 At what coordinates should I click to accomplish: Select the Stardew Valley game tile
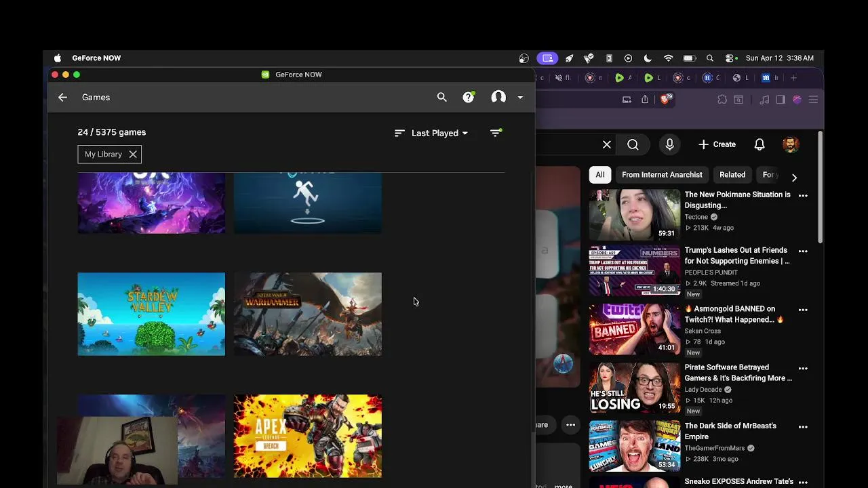point(151,314)
